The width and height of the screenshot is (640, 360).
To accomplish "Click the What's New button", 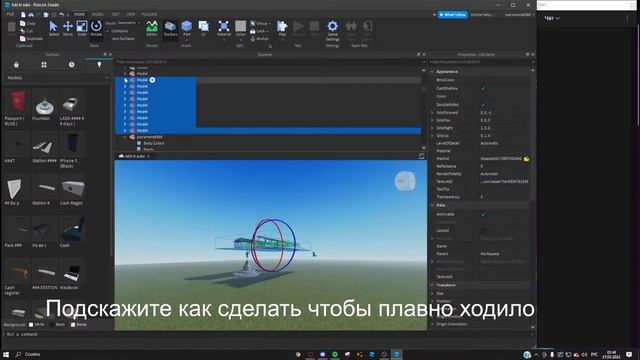I will 453,15.
